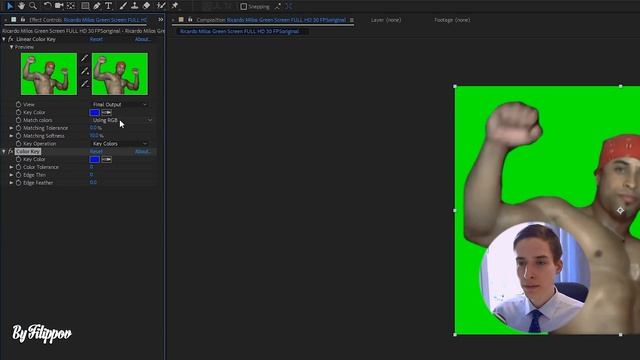Toggle stopwatch for Edge Feather
640x360 pixels.
point(18,183)
